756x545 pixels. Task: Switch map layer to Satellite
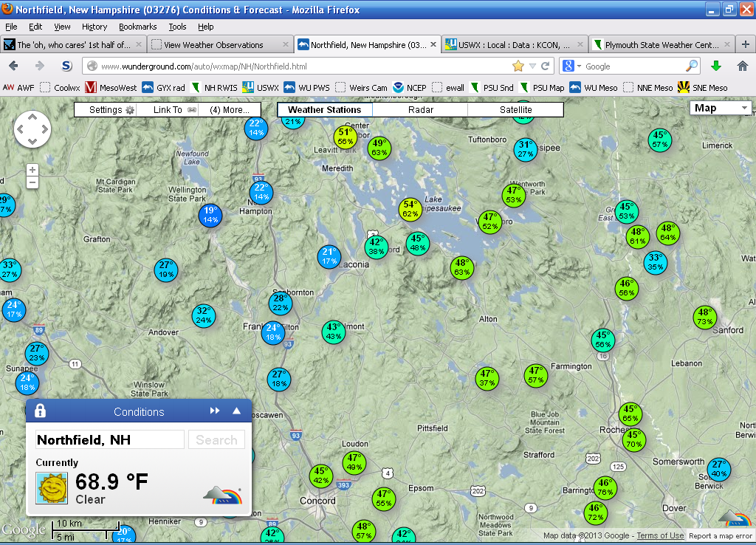coord(516,110)
